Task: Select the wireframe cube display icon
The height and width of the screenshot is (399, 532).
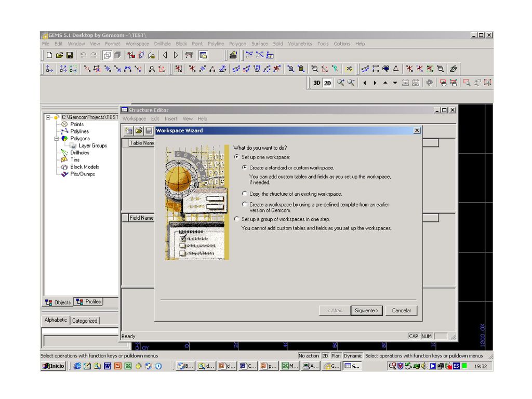Action: [107, 55]
